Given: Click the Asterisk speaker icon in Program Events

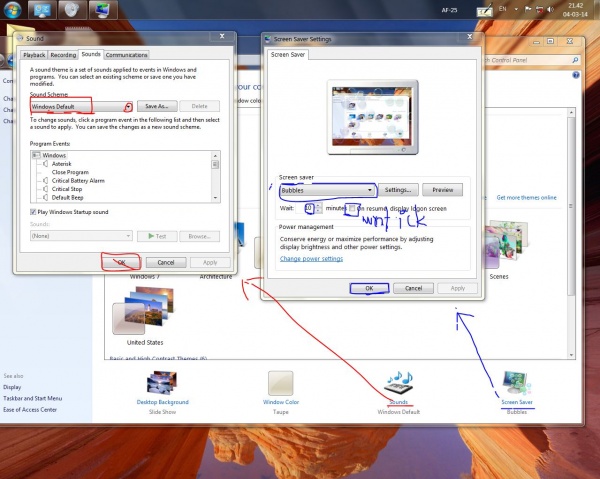Looking at the screenshot, I should [x=46, y=164].
